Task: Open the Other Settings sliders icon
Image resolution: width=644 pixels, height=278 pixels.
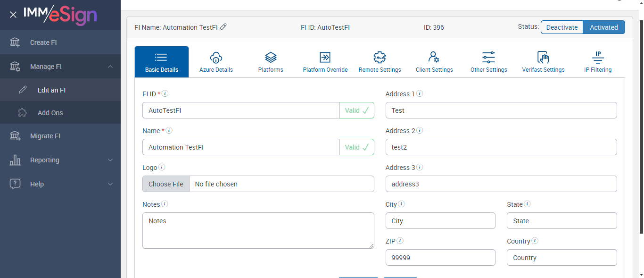Action: (488, 58)
